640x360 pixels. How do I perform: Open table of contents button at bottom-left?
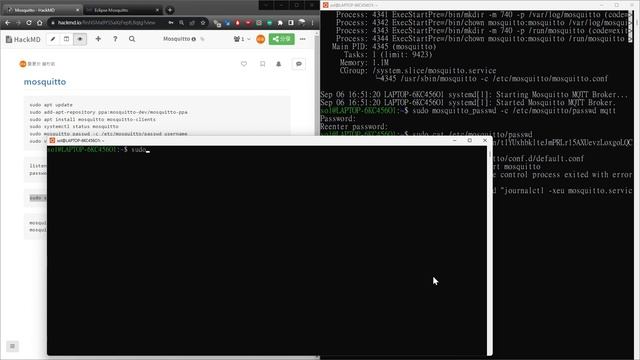click(13, 346)
